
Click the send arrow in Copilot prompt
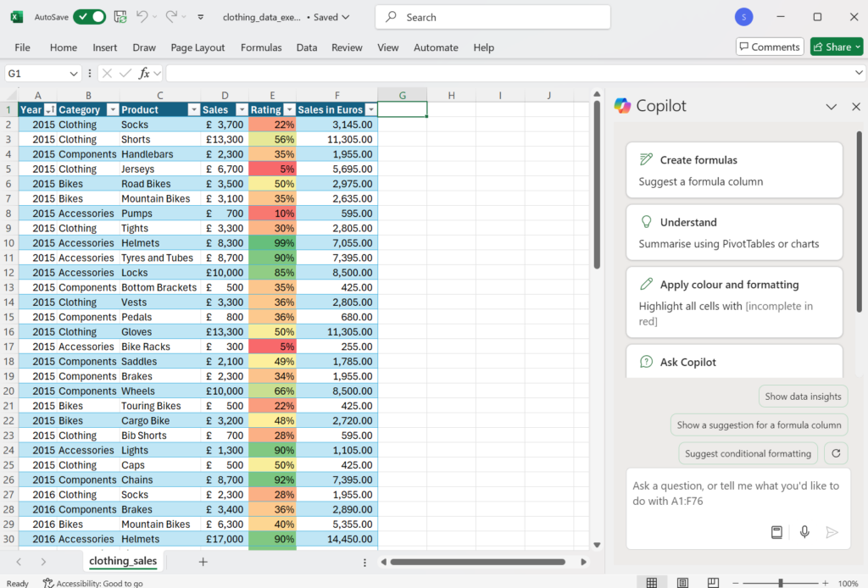click(832, 532)
